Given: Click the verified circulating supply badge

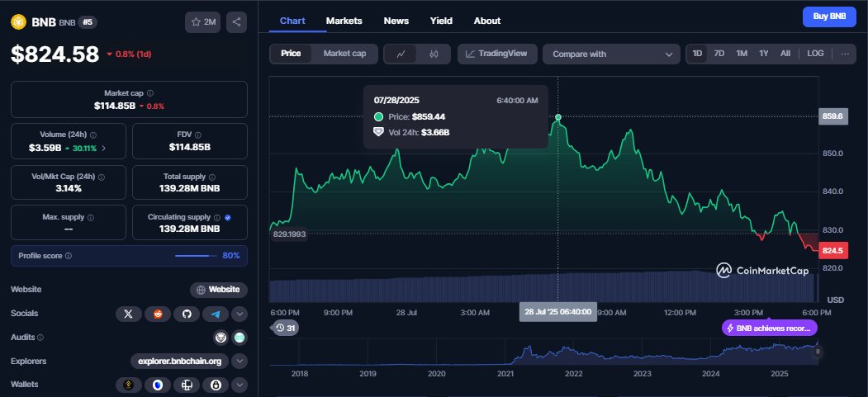Looking at the screenshot, I should pos(227,218).
